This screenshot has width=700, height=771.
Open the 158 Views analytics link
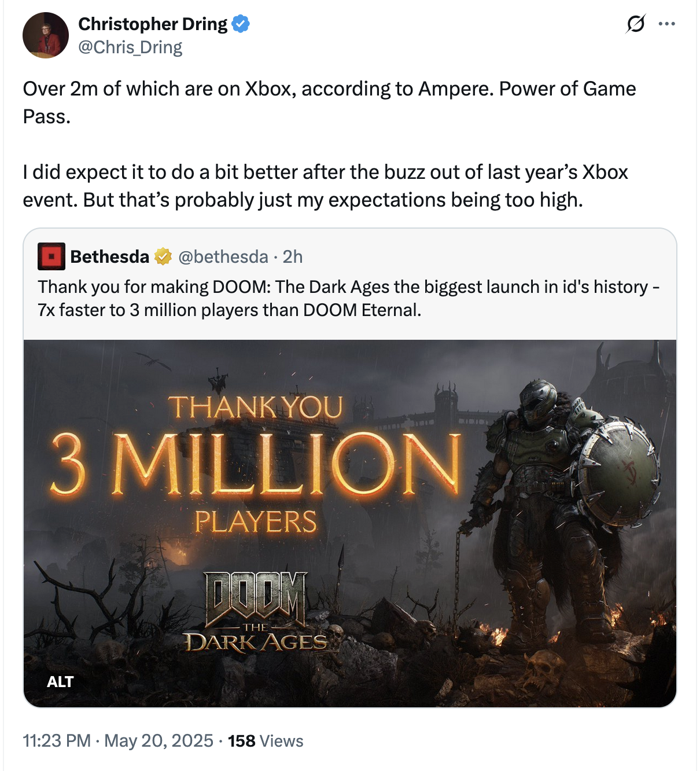(x=266, y=741)
